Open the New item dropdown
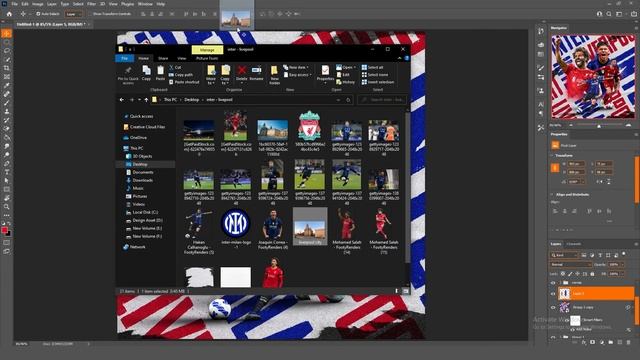 coord(296,67)
